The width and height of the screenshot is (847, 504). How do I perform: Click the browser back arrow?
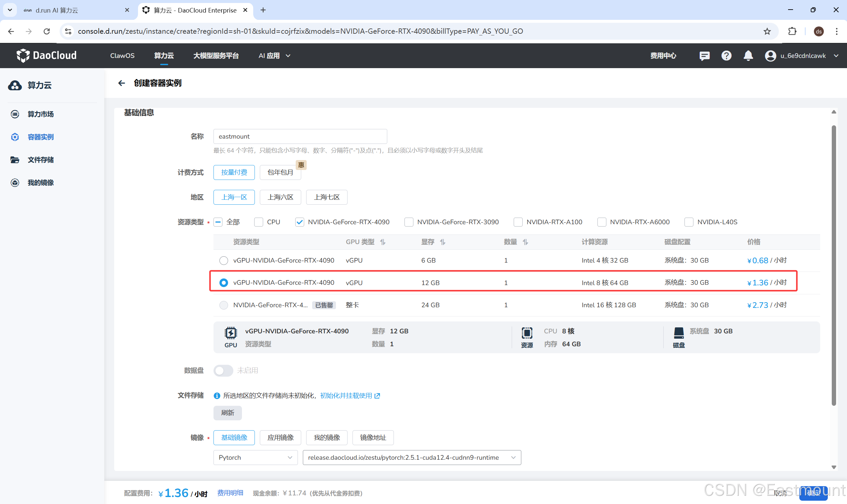pos(11,31)
